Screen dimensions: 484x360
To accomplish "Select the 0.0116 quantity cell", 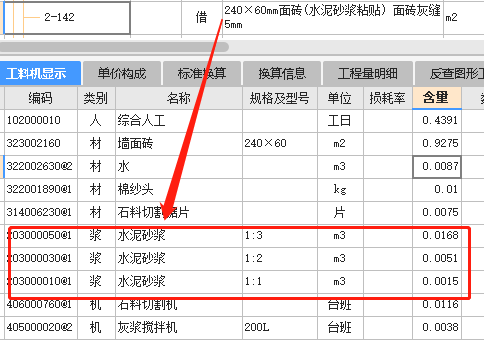I will [x=437, y=305].
